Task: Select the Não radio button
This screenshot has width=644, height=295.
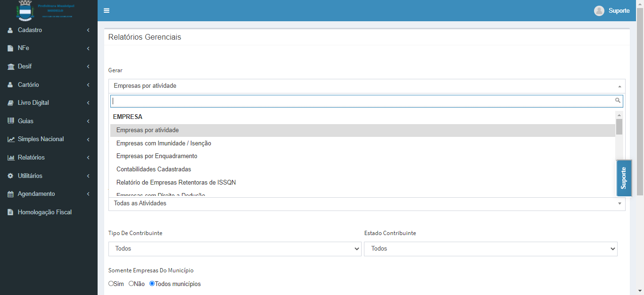Action: pos(132,284)
